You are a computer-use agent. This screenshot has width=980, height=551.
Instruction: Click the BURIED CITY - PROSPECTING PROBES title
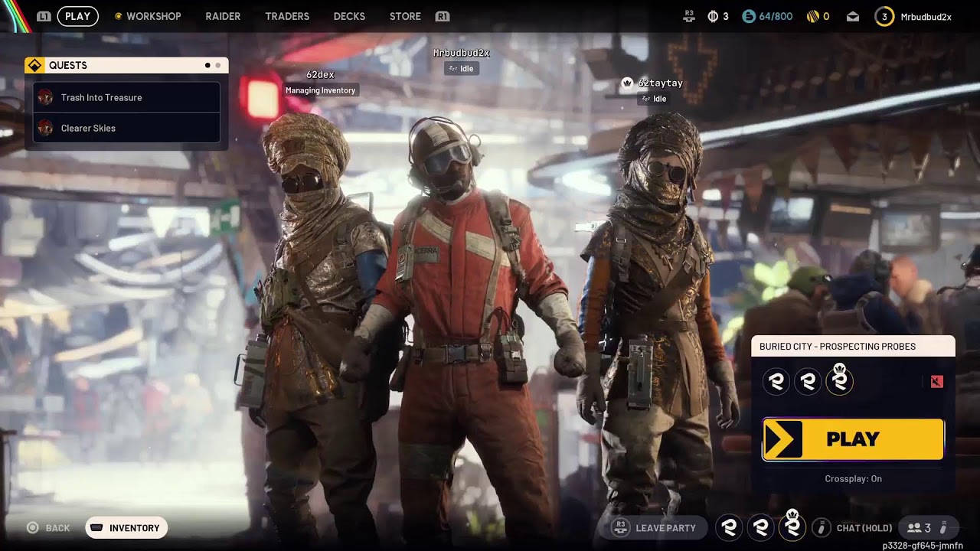pyautogui.click(x=838, y=347)
